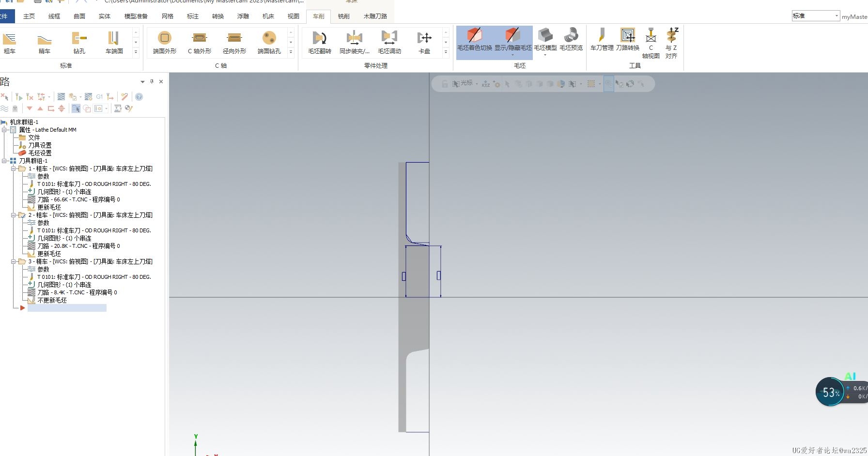868x456 pixels.
Task: Switch to the 模型准备 ribbon tab
Action: coord(136,16)
